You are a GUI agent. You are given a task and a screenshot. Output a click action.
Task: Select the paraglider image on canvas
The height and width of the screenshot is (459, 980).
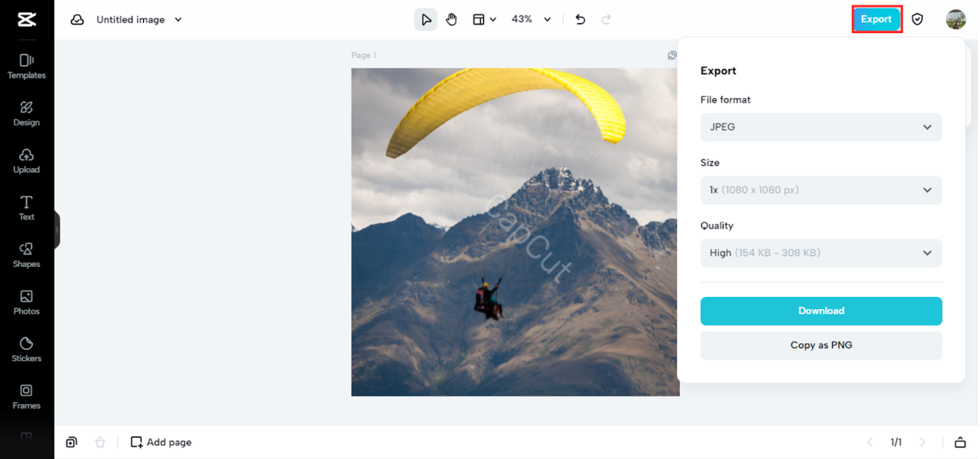tap(514, 232)
